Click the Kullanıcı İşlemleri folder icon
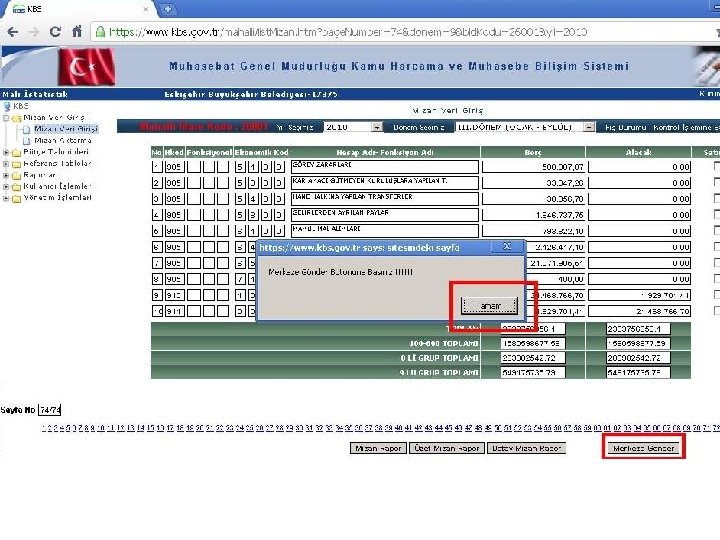This screenshot has width=720, height=540. point(17,187)
